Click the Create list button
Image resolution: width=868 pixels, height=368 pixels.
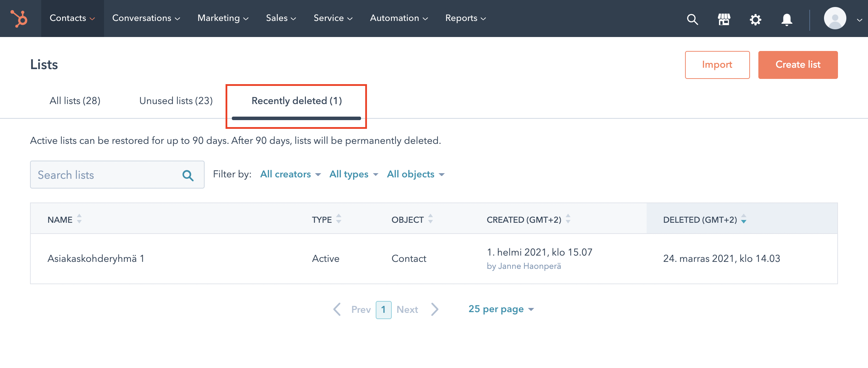point(798,65)
